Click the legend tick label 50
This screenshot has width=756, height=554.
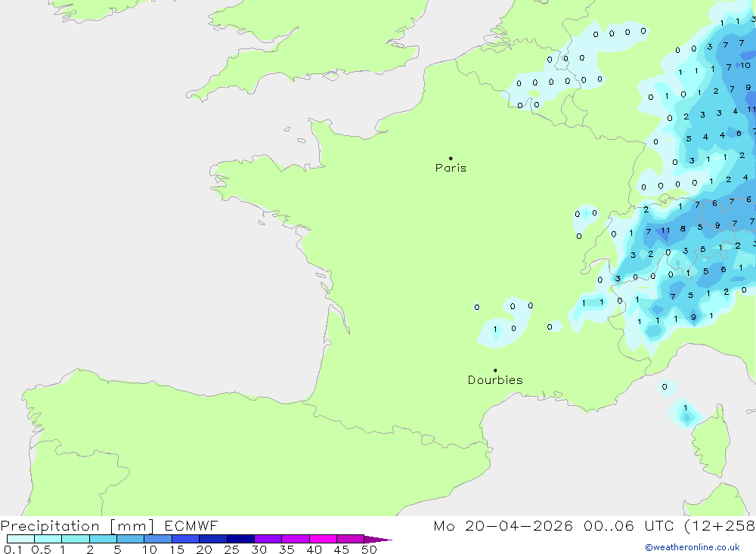click(368, 550)
